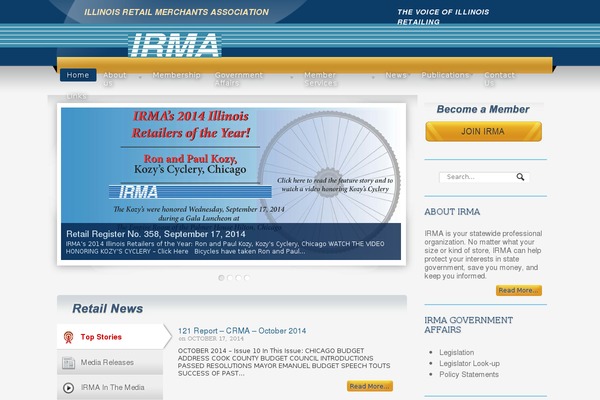
Task: Click Read More under About IRMA
Action: 518,290
